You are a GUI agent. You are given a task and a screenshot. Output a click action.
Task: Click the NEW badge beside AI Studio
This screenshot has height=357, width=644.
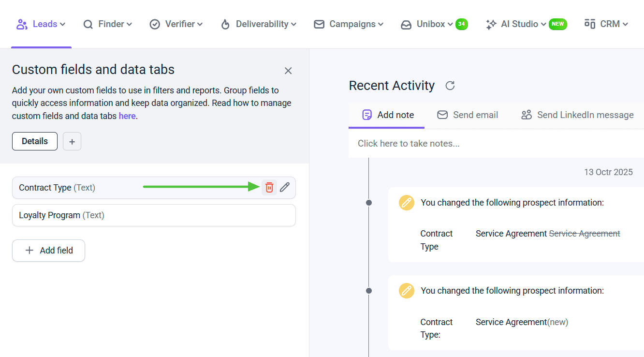[x=557, y=24]
